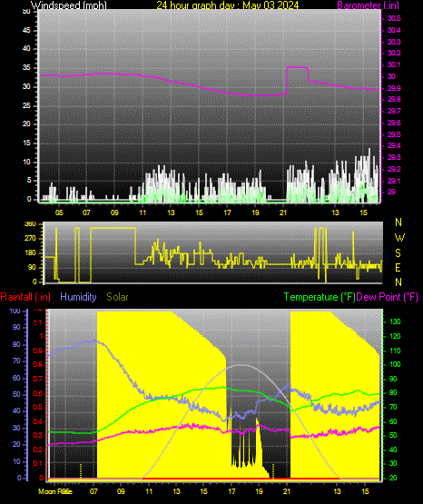Click the W wind direction letter
423x504 pixels.
pos(399,238)
